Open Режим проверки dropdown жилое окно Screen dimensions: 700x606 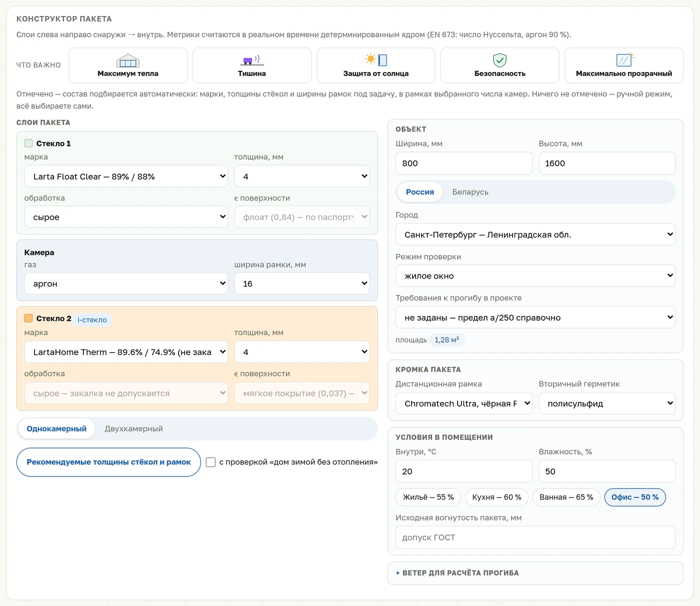535,275
